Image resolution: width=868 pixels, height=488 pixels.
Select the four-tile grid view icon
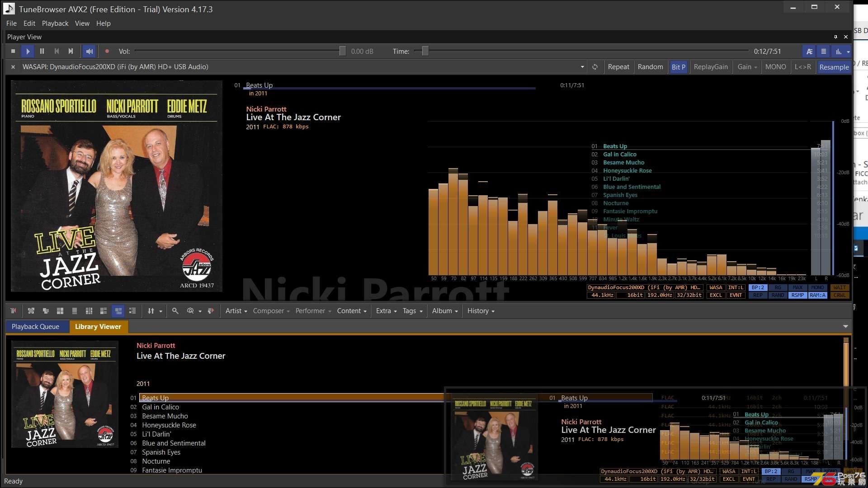(60, 311)
